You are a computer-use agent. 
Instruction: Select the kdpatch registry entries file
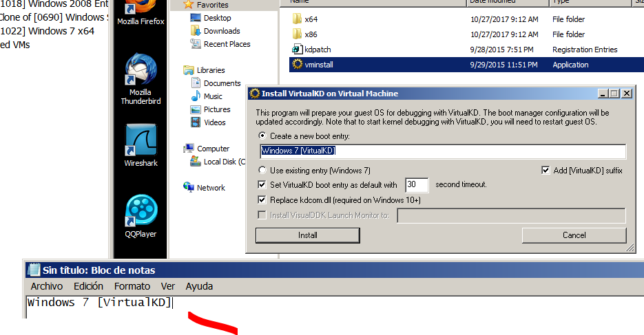click(x=316, y=50)
